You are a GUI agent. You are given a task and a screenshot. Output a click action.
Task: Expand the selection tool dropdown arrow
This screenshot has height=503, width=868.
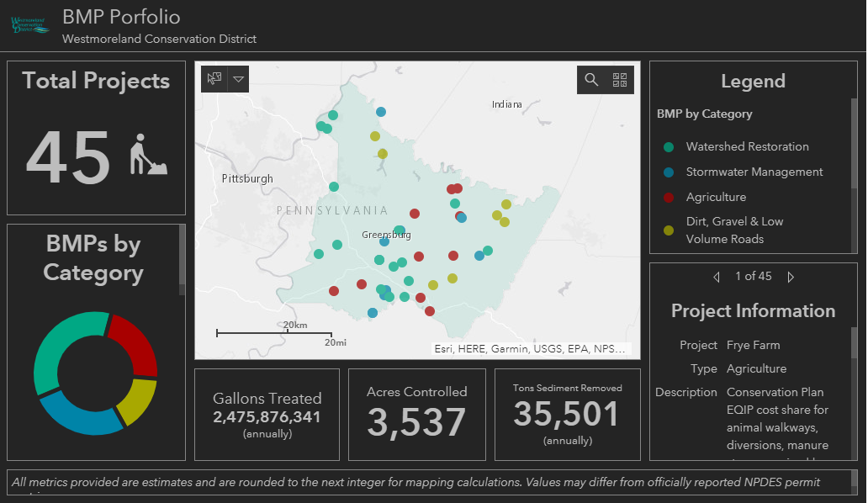(238, 79)
